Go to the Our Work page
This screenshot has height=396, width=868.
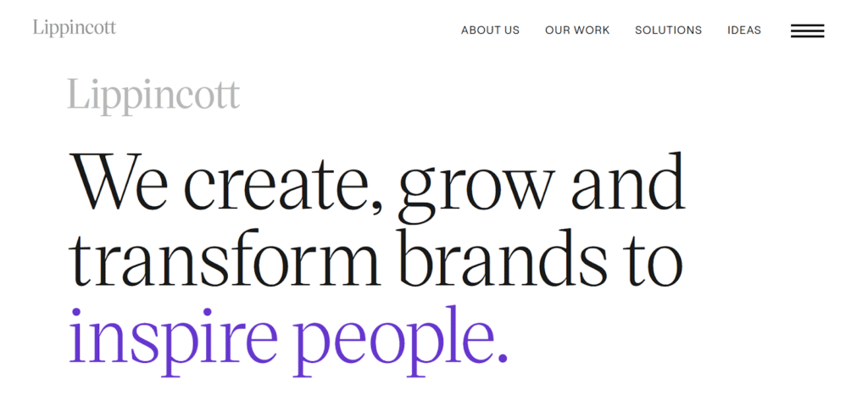[x=576, y=31]
